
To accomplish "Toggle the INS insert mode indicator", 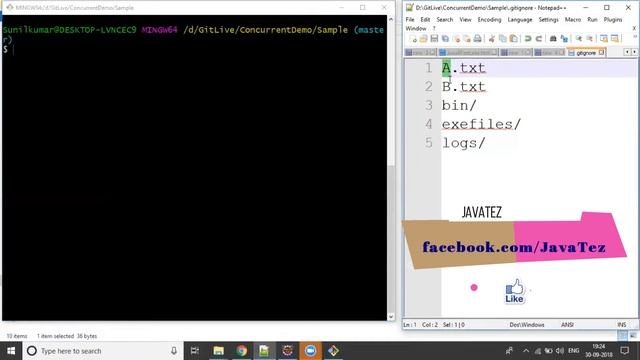I will click(x=622, y=325).
